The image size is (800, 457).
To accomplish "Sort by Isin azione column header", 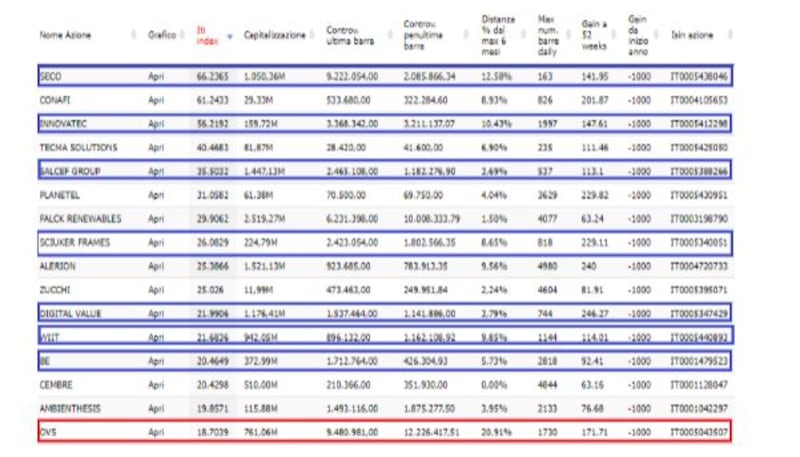I will point(692,35).
